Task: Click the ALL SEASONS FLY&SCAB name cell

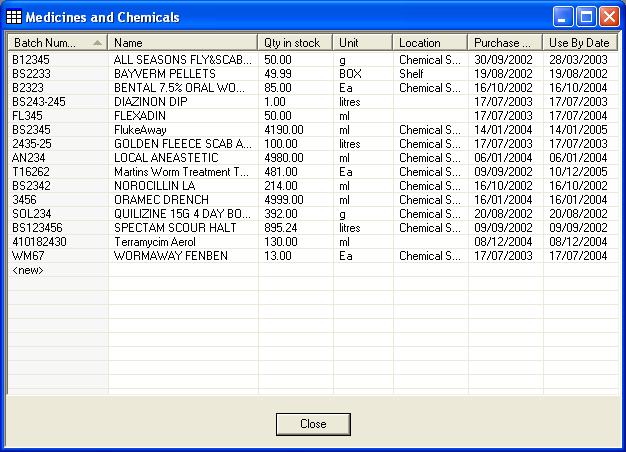Action: pyautogui.click(x=183, y=60)
